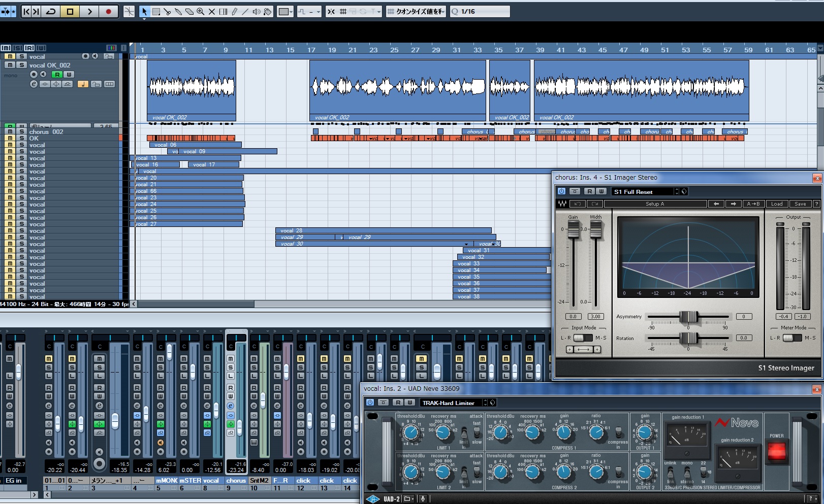Click the arrangement horizontal scrollbar thumb
This screenshot has height=504, width=824.
coord(196,304)
